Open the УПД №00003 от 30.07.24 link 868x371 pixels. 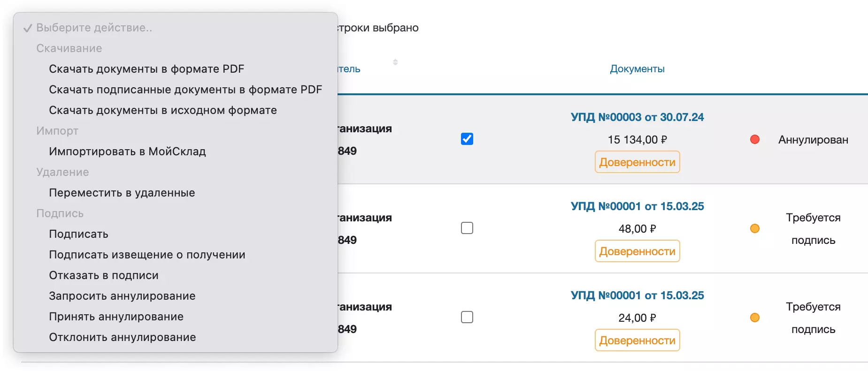coord(637,117)
